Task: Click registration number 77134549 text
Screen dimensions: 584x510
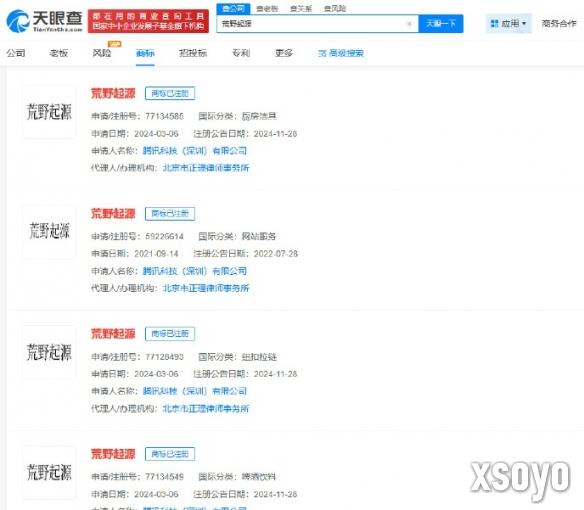Action: click(x=164, y=476)
